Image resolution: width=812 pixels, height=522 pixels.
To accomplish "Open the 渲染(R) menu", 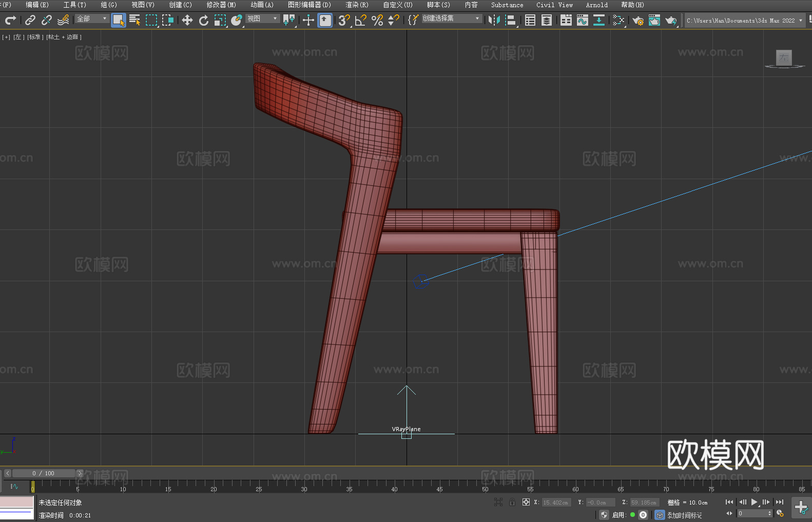I will 357,5.
